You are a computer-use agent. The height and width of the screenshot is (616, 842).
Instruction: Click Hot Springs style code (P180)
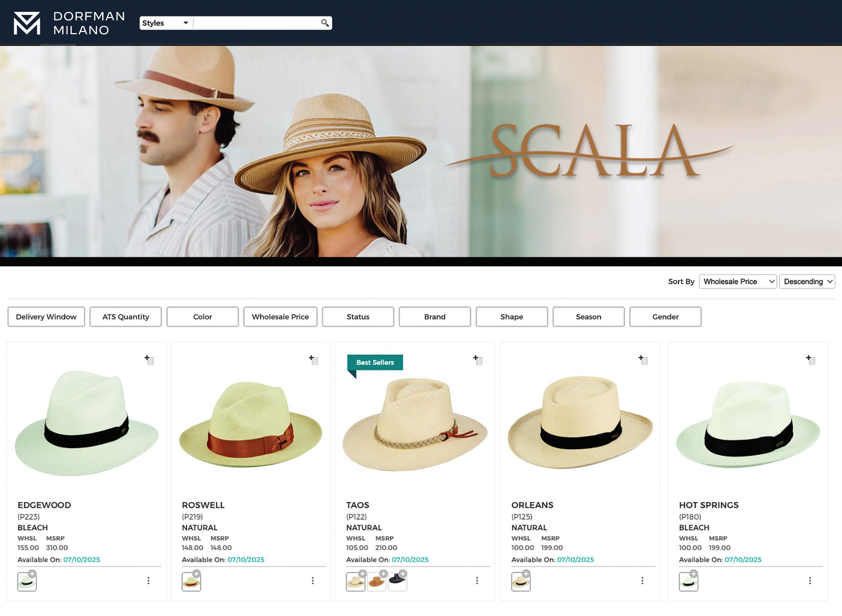[x=690, y=517]
